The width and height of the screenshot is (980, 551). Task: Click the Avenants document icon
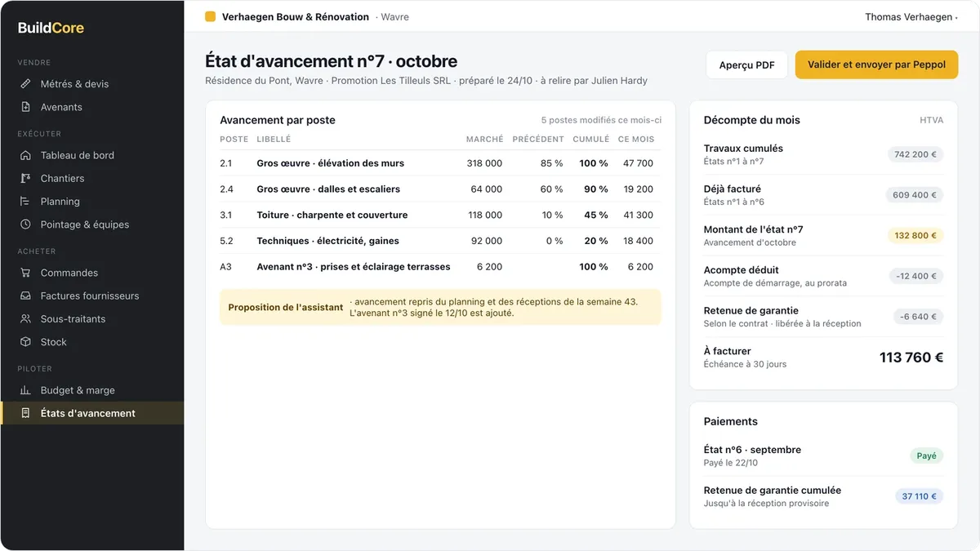click(25, 107)
